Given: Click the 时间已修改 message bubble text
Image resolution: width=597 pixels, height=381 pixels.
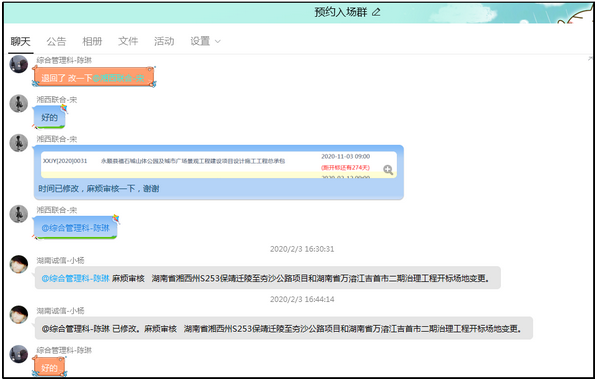Looking at the screenshot, I should point(99,188).
